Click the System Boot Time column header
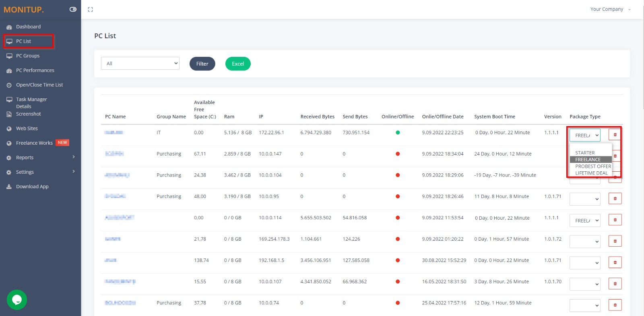The height and width of the screenshot is (316, 644). pos(495,116)
